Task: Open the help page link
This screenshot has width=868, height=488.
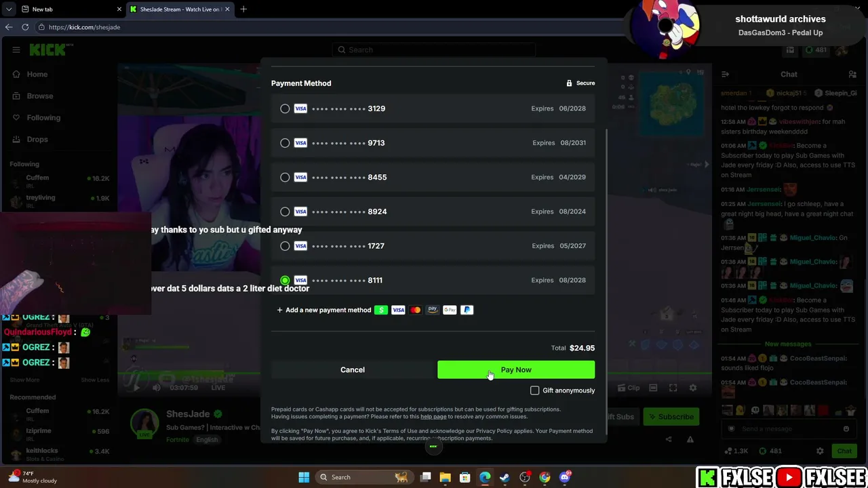Action: 433,417
